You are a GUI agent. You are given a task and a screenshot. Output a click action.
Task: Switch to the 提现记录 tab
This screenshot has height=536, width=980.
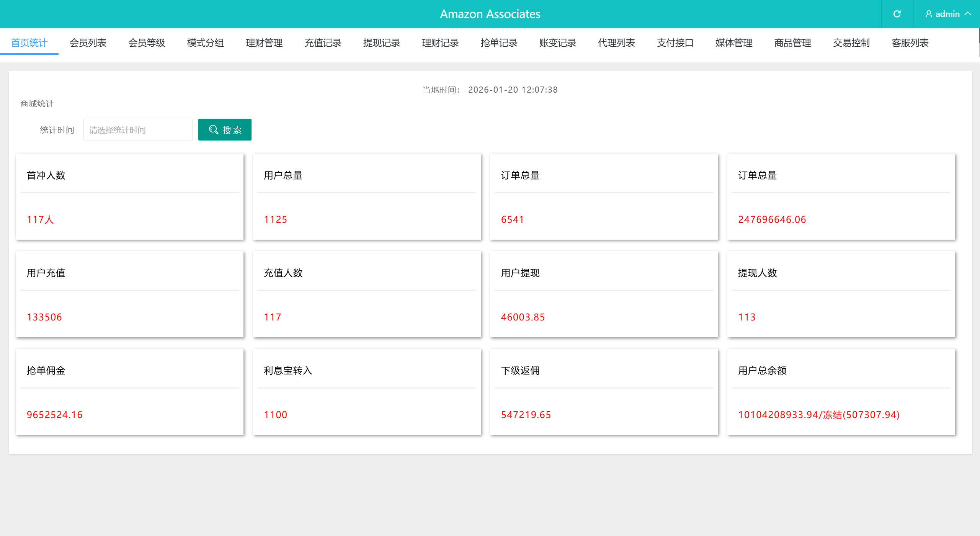[382, 43]
